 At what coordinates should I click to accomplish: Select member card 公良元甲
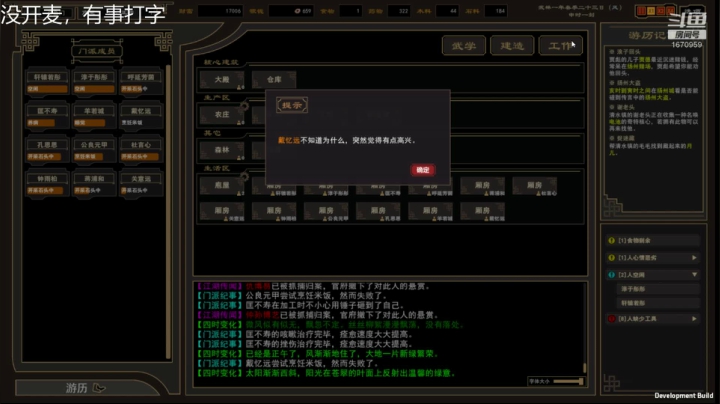pos(94,150)
